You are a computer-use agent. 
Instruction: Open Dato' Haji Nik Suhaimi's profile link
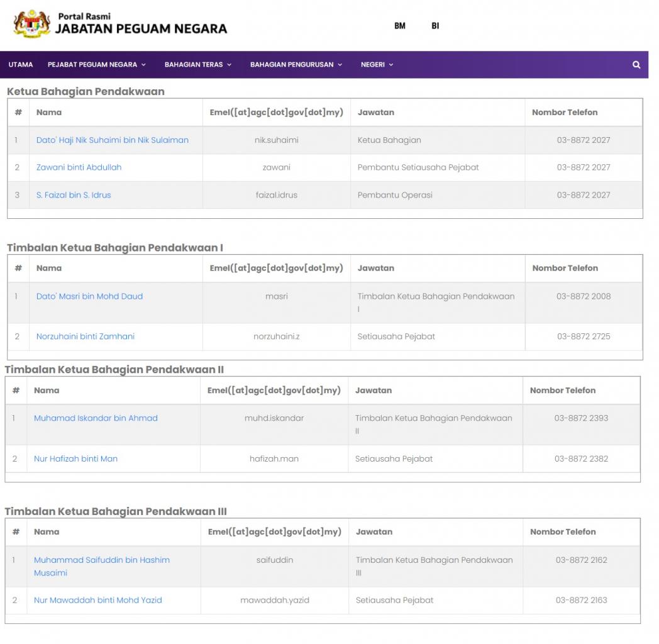coord(112,140)
